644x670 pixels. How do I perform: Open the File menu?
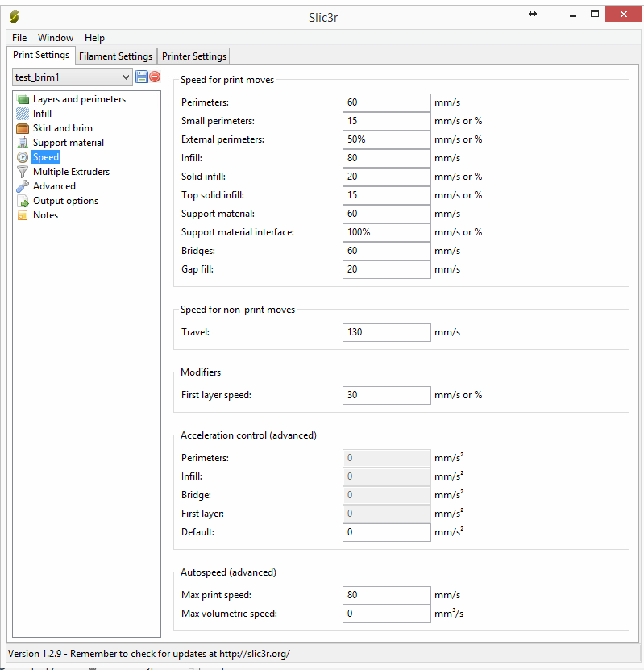point(19,38)
